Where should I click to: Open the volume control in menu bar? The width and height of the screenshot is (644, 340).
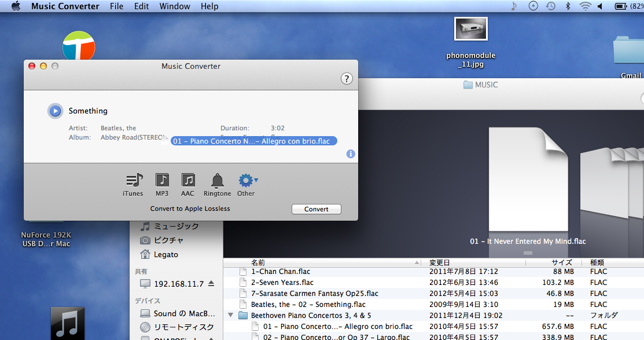pos(601,6)
